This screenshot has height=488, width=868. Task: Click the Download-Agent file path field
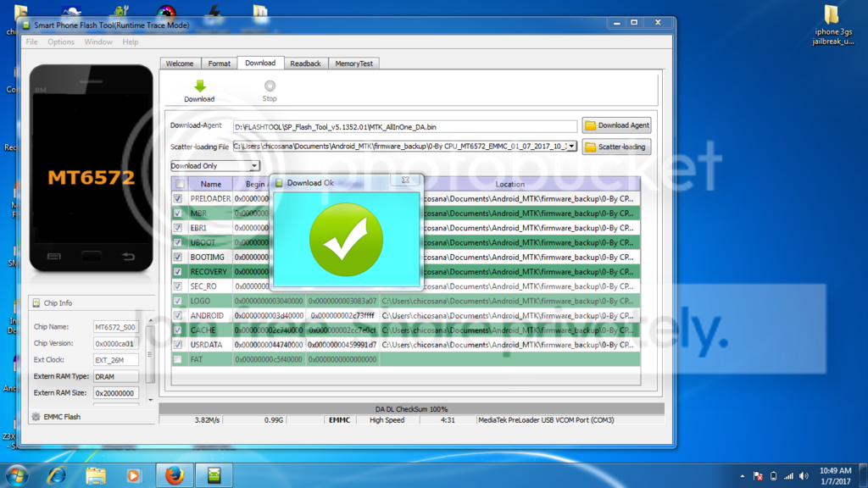click(x=404, y=126)
